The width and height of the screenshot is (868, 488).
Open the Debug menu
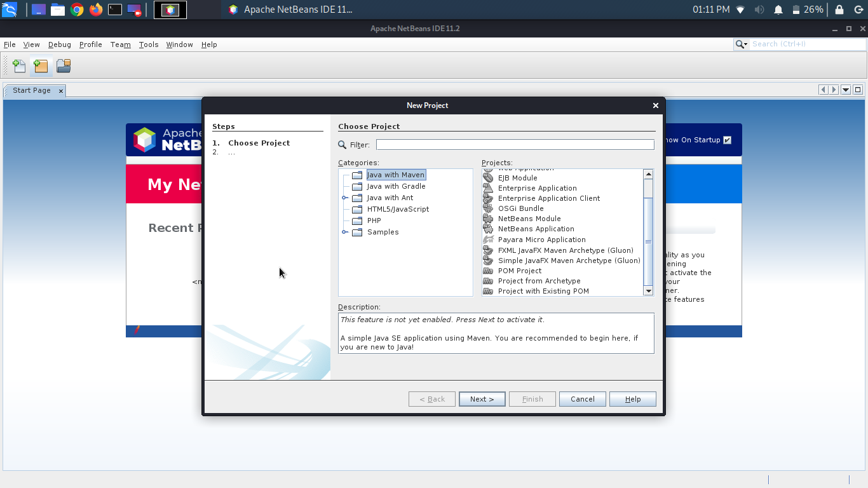[60, 44]
